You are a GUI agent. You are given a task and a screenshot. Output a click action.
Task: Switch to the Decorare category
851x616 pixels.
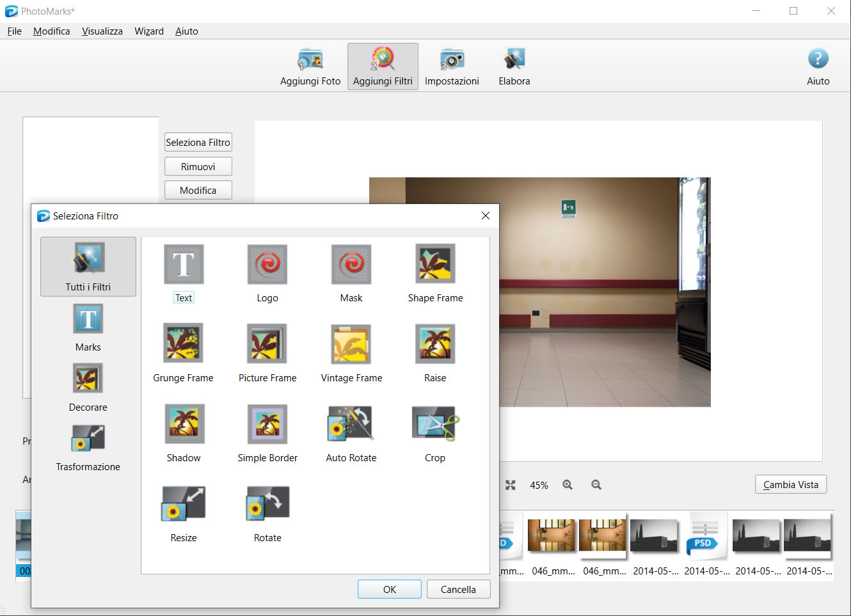click(88, 387)
